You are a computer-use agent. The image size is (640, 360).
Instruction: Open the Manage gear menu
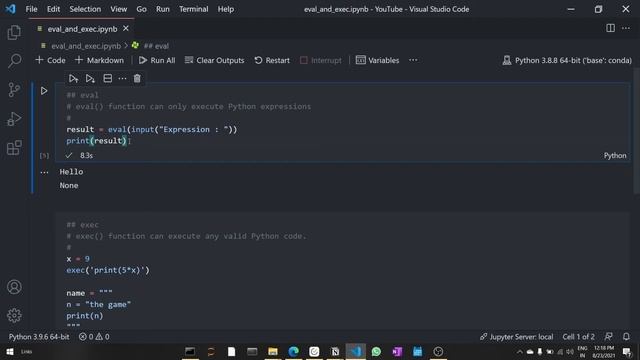[x=14, y=315]
